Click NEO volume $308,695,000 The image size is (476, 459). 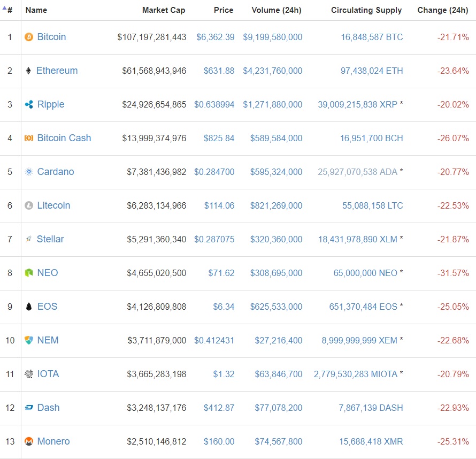[277, 273]
